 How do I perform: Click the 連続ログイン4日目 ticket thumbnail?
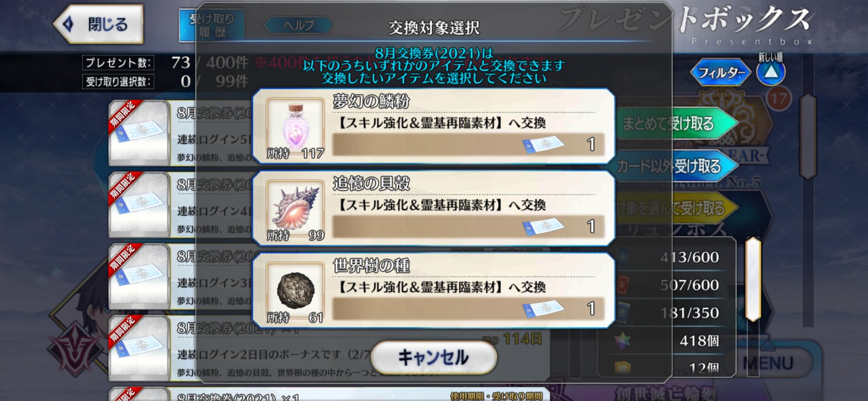tap(139, 204)
